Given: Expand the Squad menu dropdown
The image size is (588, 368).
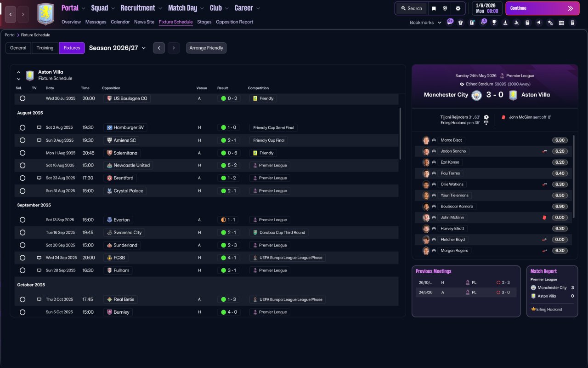Looking at the screenshot, I should click(x=113, y=8).
